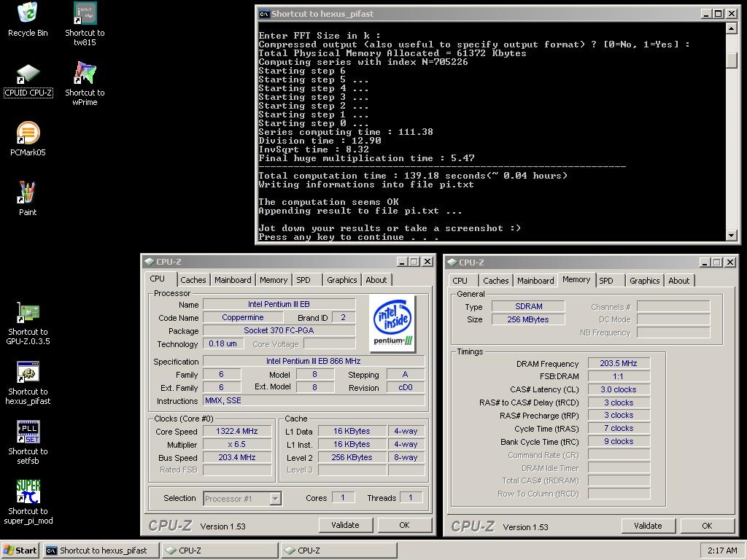Screen dimensions: 747x560
Task: Open Shortcut to super_pi_mod icon
Action: pyautogui.click(x=28, y=502)
